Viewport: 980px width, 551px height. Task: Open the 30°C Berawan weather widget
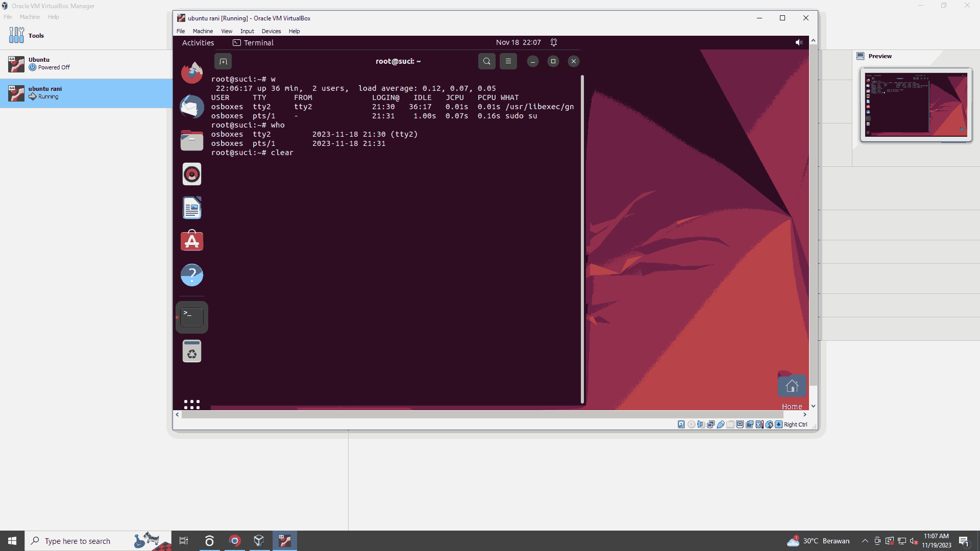[x=818, y=541]
